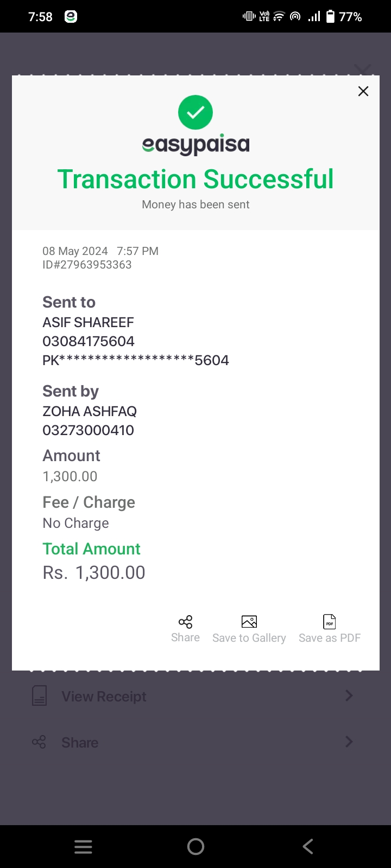Viewport: 391px width, 868px height.
Task: Expand the chevron beside View Receipt
Action: click(x=349, y=695)
